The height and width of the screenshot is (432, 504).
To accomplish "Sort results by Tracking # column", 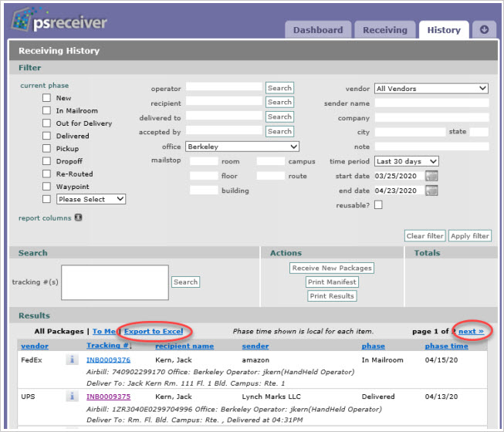I will 108,346.
